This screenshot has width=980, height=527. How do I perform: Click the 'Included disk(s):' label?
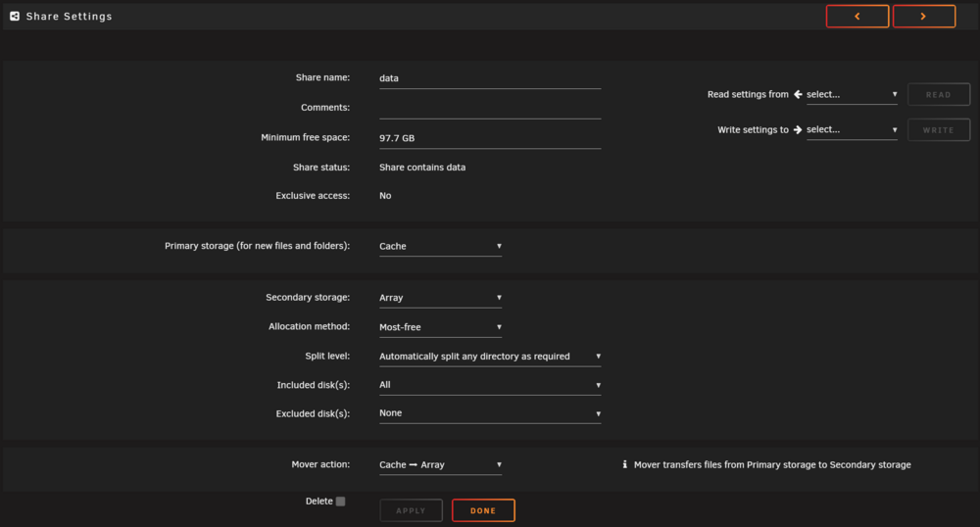(314, 385)
